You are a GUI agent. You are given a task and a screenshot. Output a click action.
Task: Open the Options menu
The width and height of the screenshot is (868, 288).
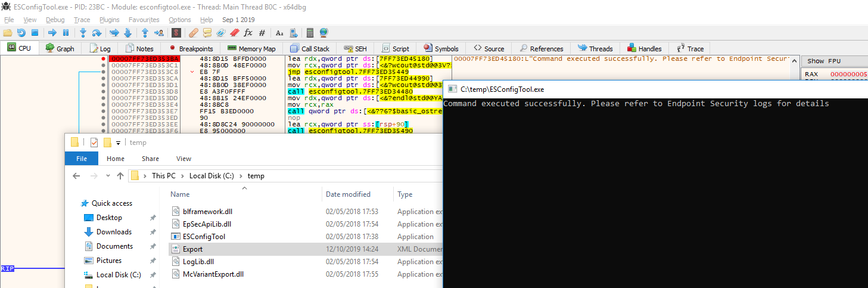coord(180,20)
